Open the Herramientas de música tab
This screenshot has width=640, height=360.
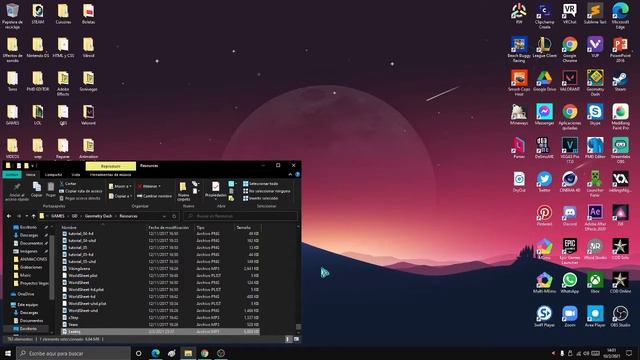point(110,175)
